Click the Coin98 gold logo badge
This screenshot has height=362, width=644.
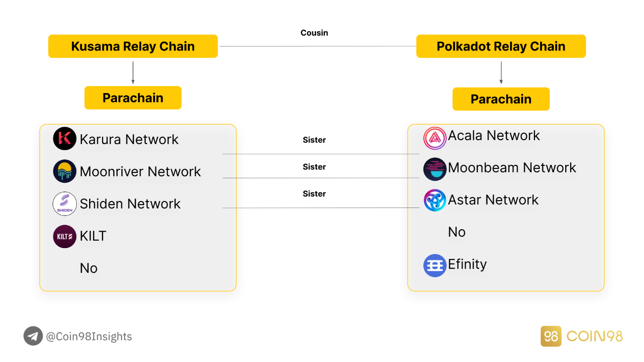[x=551, y=336]
